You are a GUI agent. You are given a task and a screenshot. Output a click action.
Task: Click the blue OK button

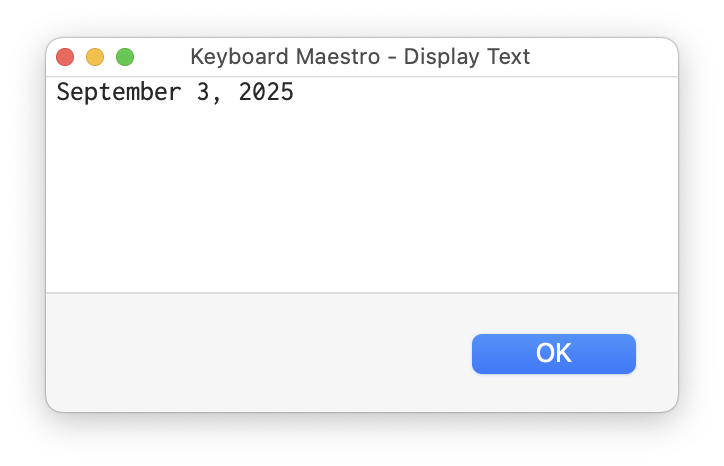click(553, 353)
